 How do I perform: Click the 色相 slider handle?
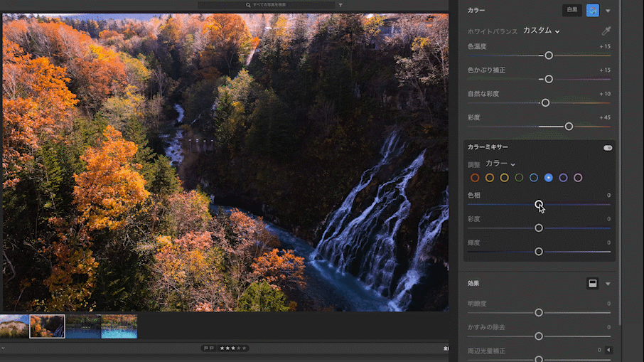(x=539, y=204)
